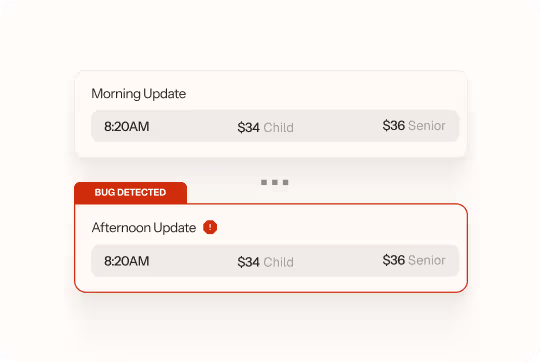
Task: Click the Morning Update card background
Action: (271, 114)
